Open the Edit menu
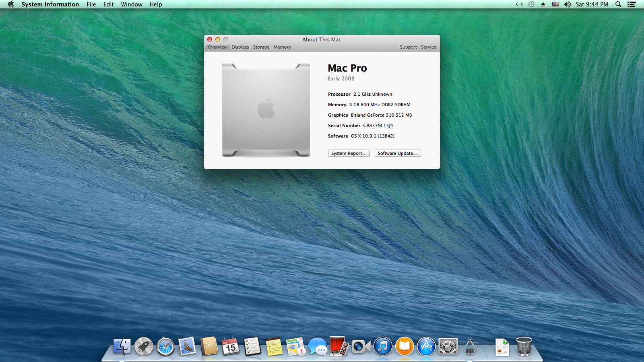This screenshot has height=362, width=644. (x=109, y=4)
